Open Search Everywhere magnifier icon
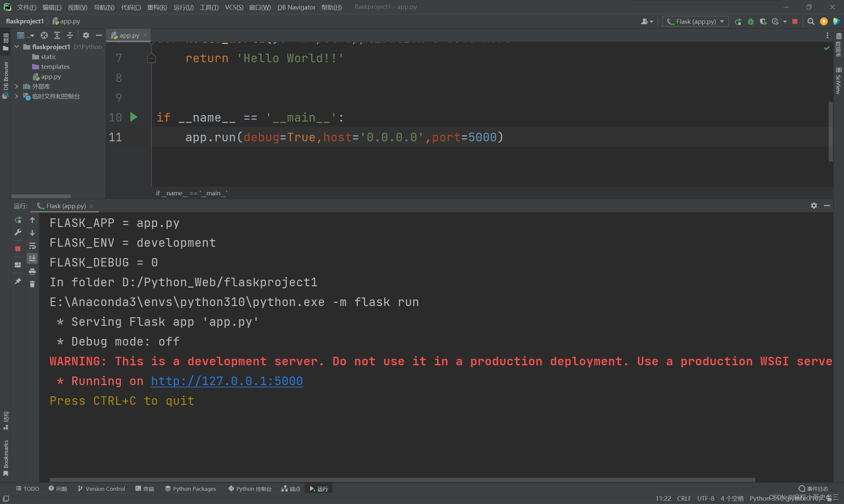This screenshot has width=844, height=504. coord(811,21)
